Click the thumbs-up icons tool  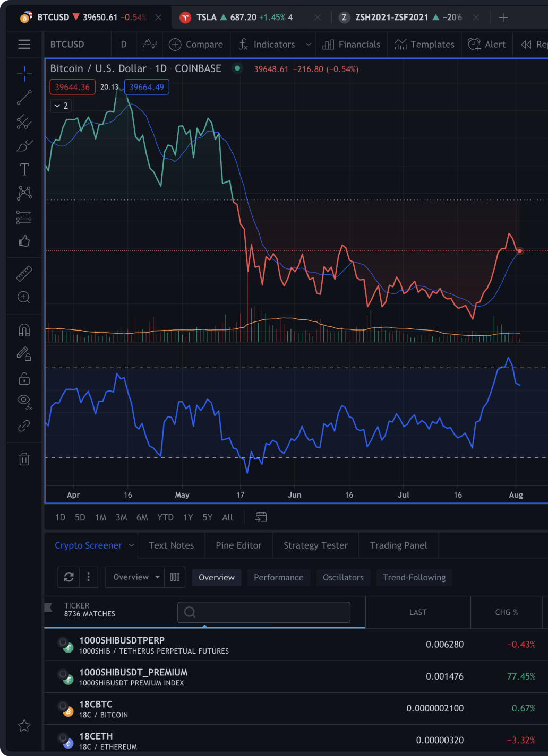click(x=24, y=241)
